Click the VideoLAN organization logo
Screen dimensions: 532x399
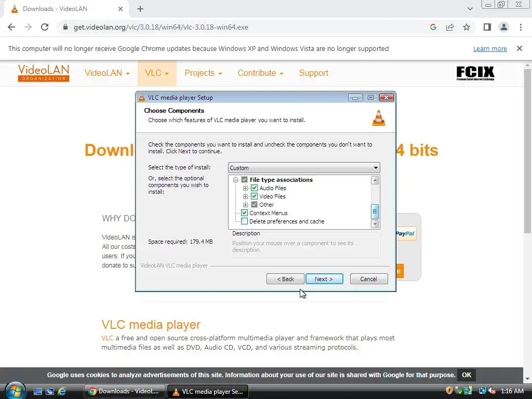click(44, 73)
